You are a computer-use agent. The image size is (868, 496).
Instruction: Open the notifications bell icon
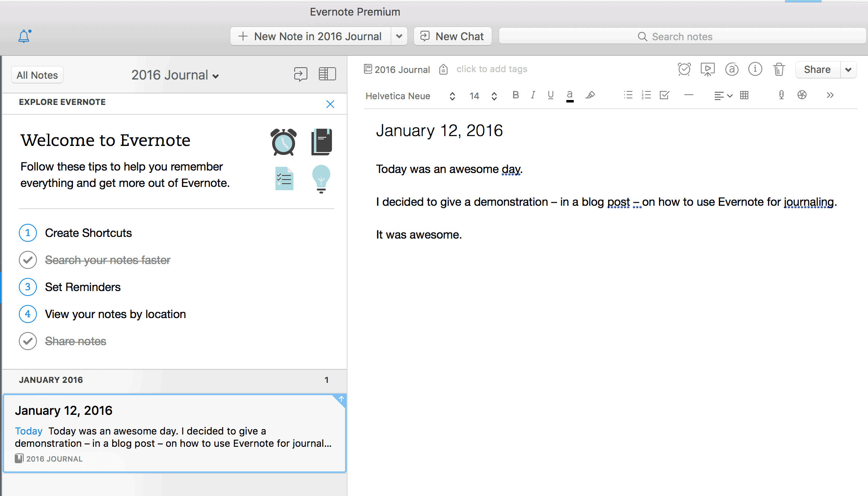pos(24,36)
